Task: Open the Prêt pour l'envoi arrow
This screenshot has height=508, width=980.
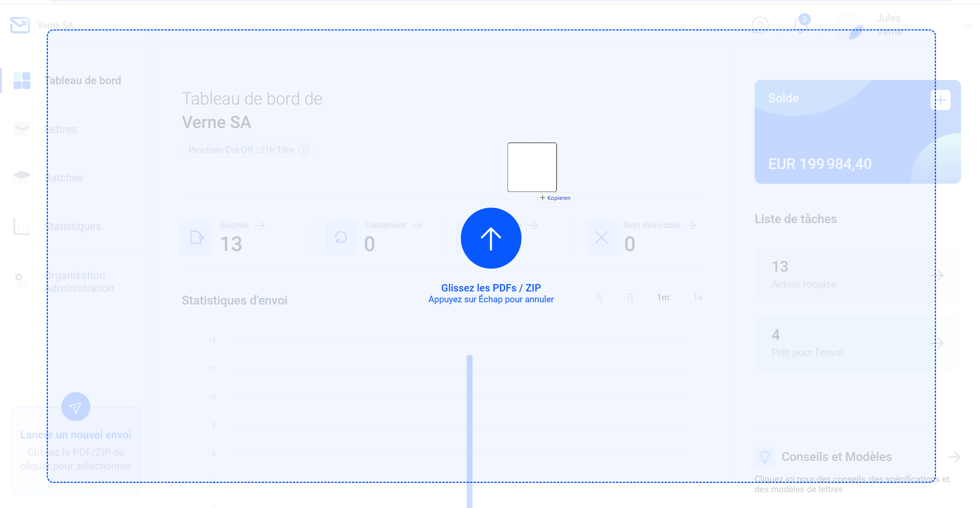Action: click(937, 343)
